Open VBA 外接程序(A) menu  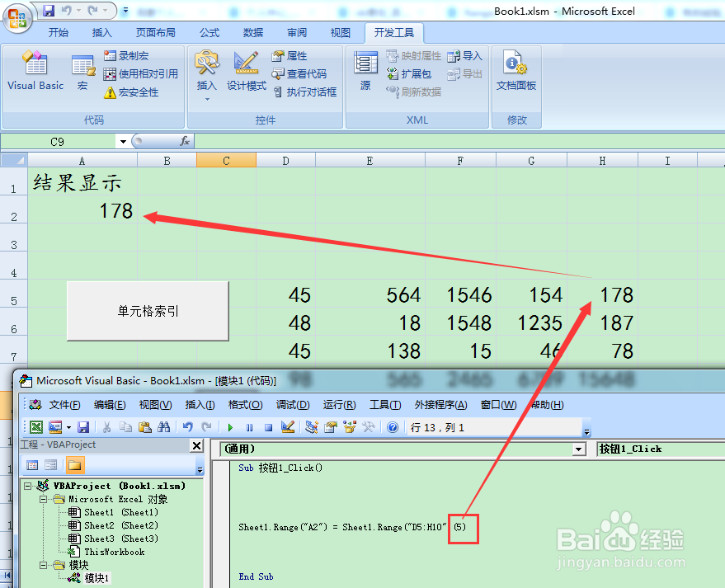pyautogui.click(x=440, y=405)
